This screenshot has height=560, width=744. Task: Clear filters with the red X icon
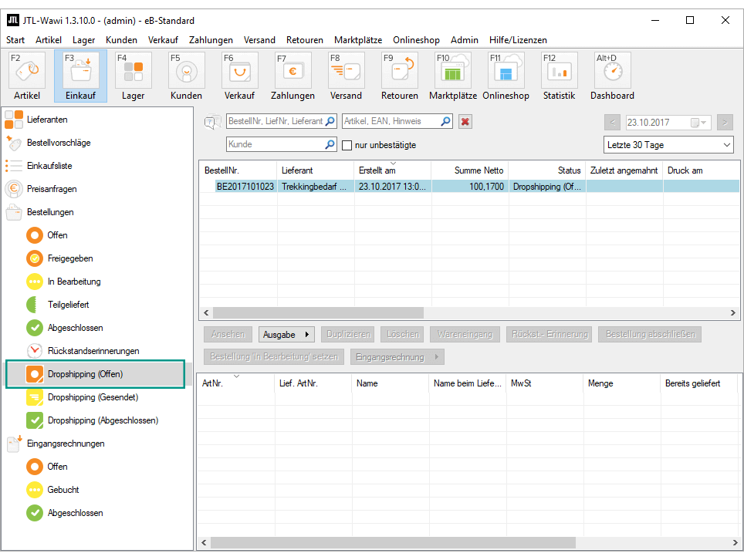click(x=465, y=122)
